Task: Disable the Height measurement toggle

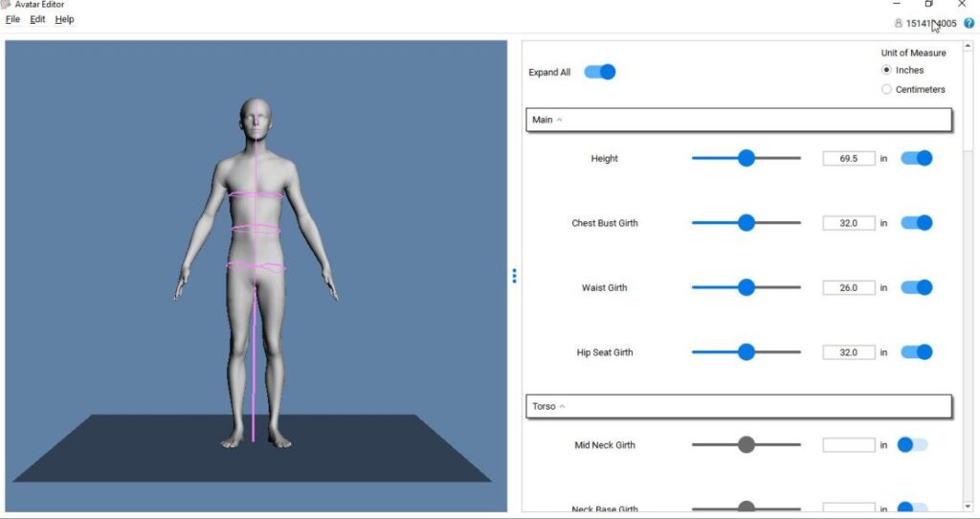Action: coord(916,159)
